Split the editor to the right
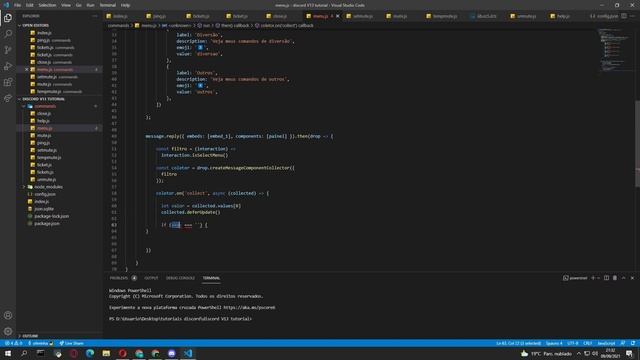The image size is (640, 360). pos(624,16)
